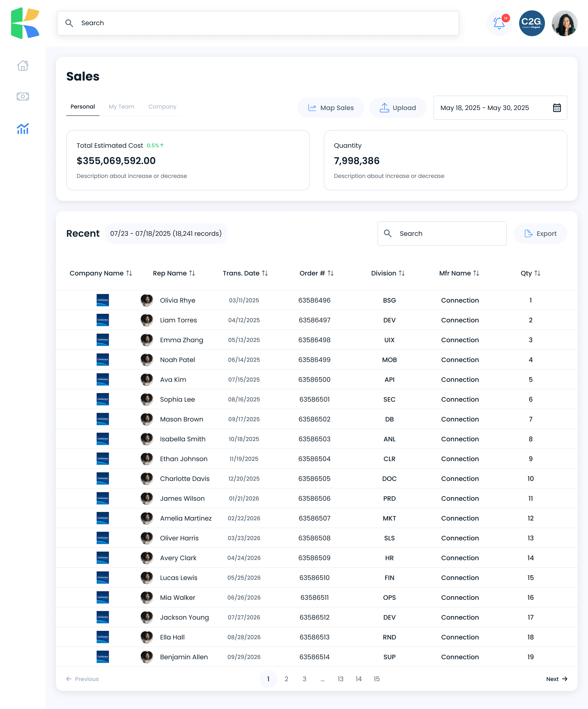Go to page 2
This screenshot has width=588, height=709.
pyautogui.click(x=286, y=679)
